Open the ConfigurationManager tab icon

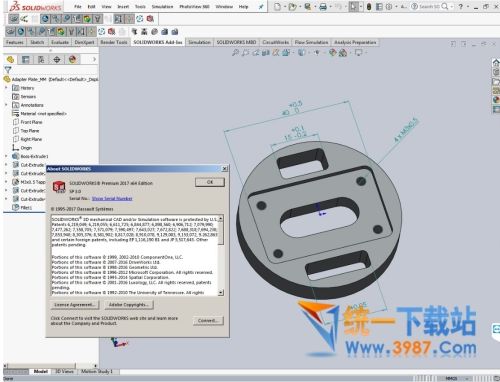point(41,59)
